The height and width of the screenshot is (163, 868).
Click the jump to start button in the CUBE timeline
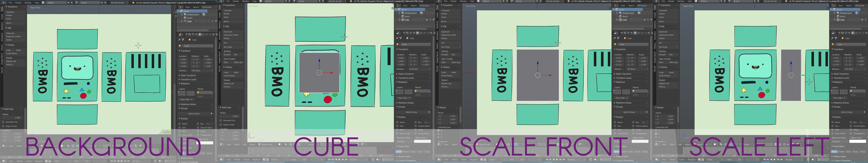(x=329, y=159)
